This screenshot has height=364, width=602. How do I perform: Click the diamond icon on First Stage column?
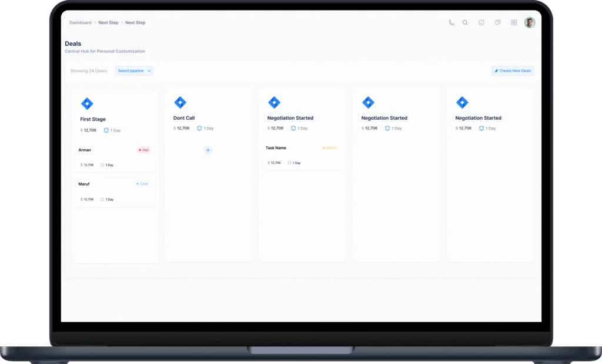pos(87,103)
